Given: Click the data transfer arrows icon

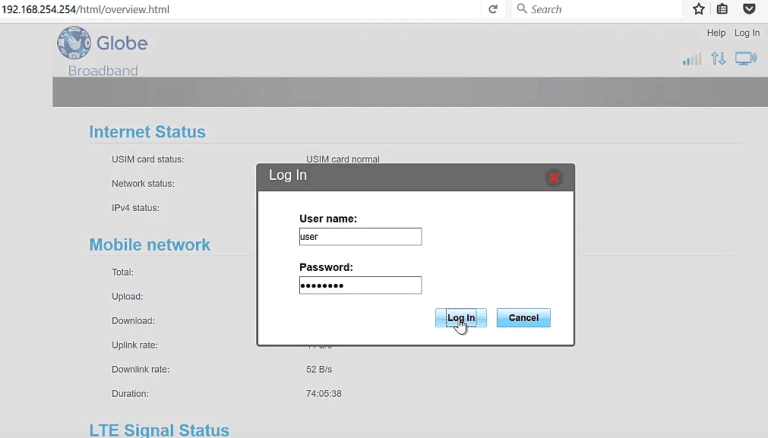Looking at the screenshot, I should tap(718, 59).
